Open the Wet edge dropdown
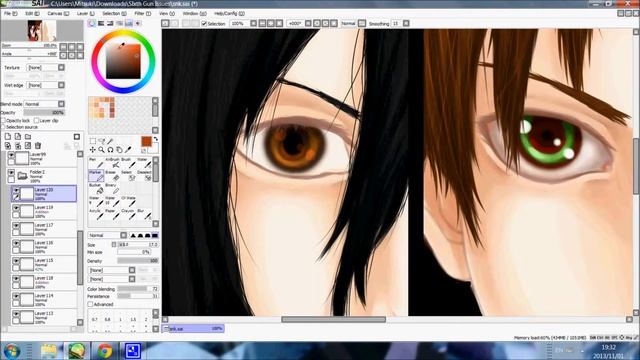Viewport: 640px width, 360px height. tap(46, 85)
